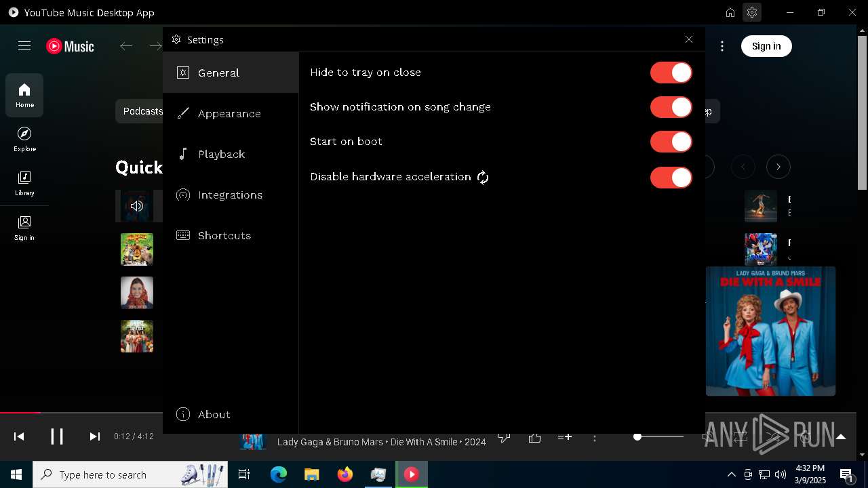
Task: Click the dislike thumbs-down icon
Action: 504,437
